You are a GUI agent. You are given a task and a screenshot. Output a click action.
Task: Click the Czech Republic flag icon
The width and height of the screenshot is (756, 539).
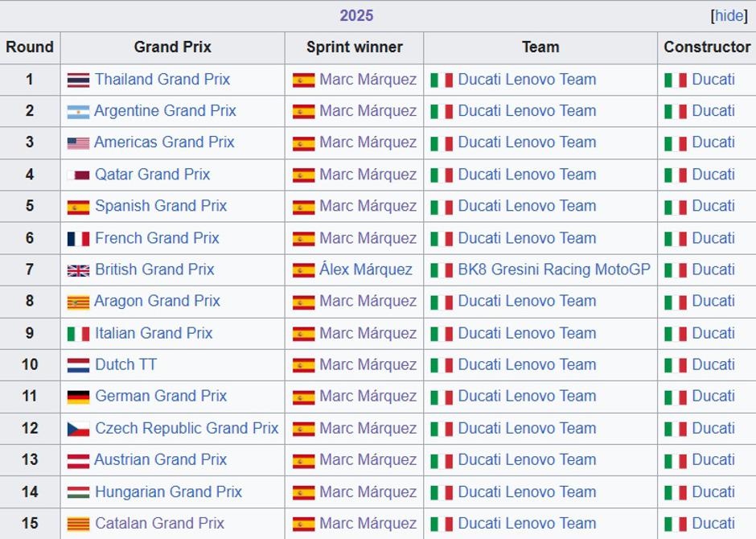pos(78,429)
